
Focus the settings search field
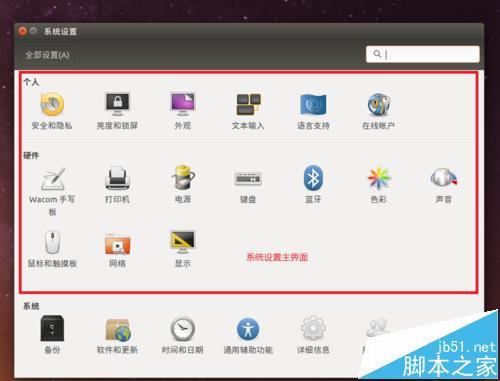423,54
